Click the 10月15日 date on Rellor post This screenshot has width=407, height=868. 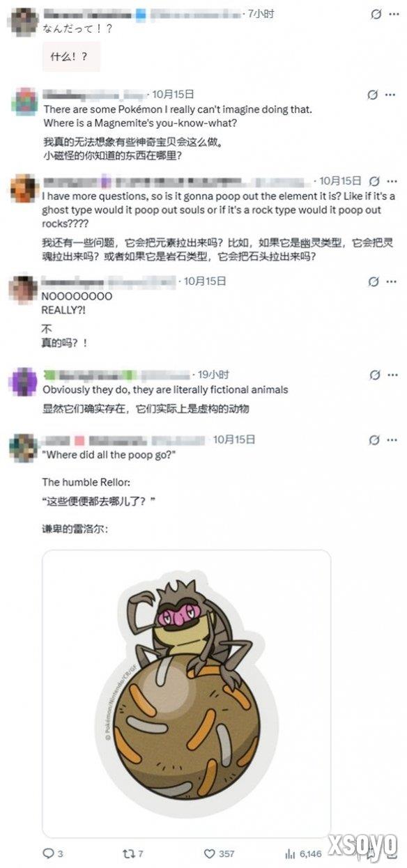pos(234,440)
